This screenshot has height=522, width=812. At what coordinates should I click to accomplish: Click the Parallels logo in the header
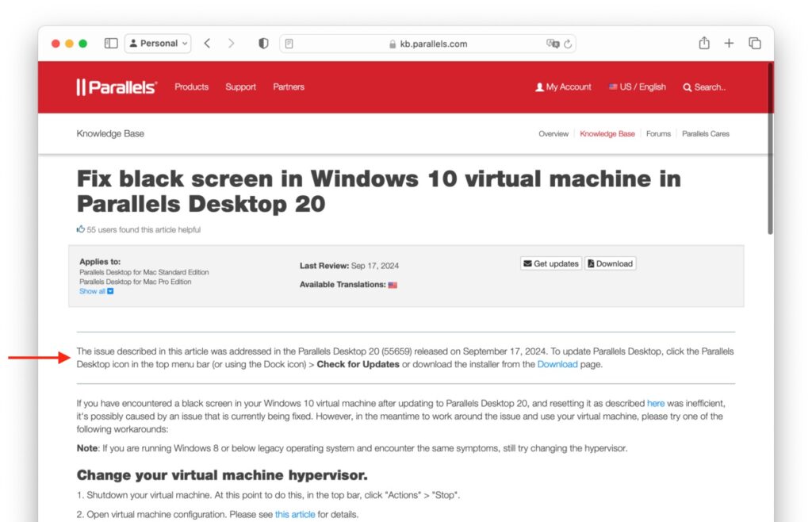coord(115,87)
